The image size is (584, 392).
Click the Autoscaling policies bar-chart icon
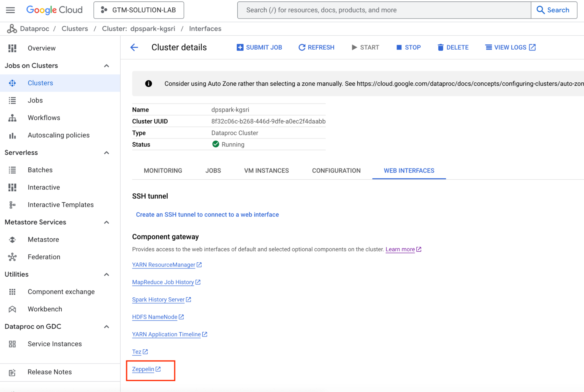(12, 135)
